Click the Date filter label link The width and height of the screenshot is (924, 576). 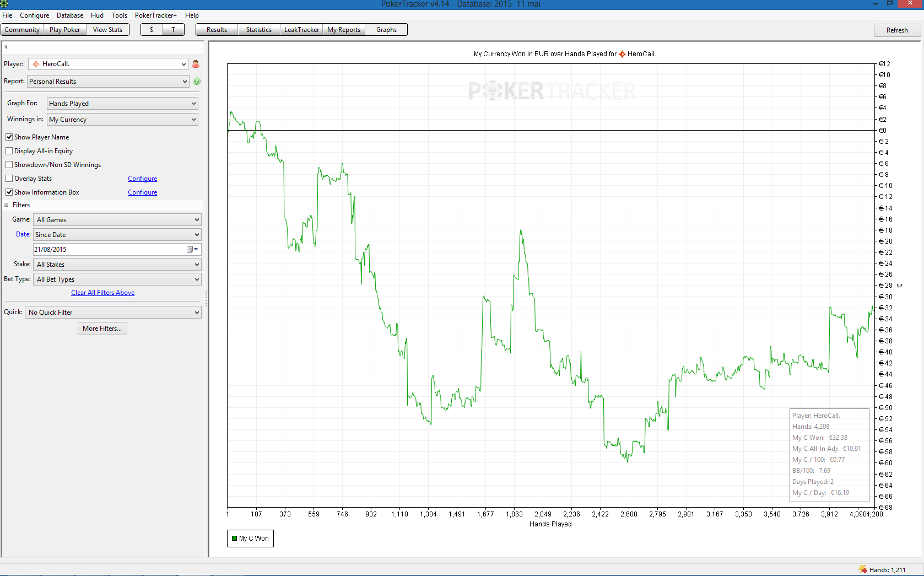[x=23, y=234]
